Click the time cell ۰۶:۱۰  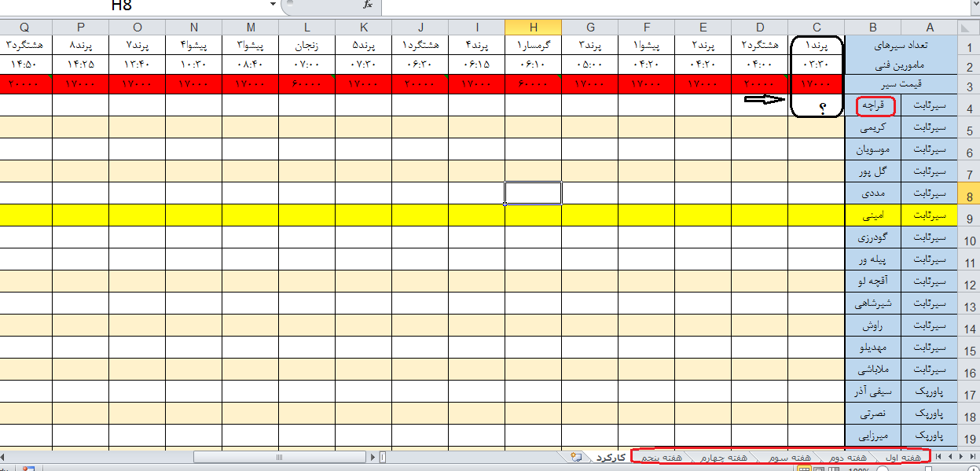(x=533, y=64)
